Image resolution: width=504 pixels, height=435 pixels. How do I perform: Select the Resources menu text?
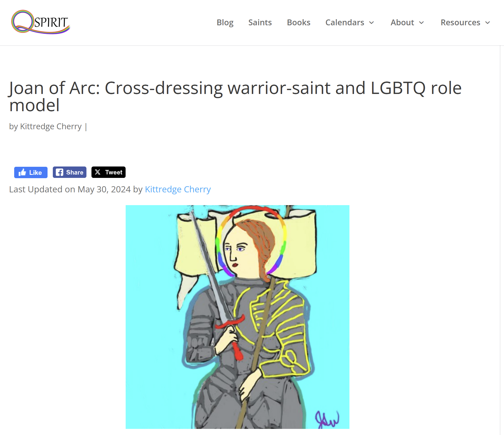(x=460, y=23)
